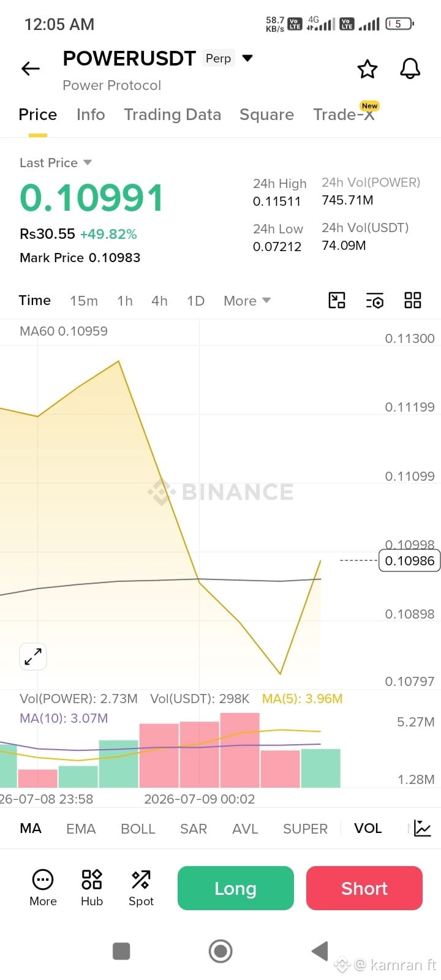This screenshot has width=441, height=980.
Task: Open the grid layout icon
Action: (413, 300)
